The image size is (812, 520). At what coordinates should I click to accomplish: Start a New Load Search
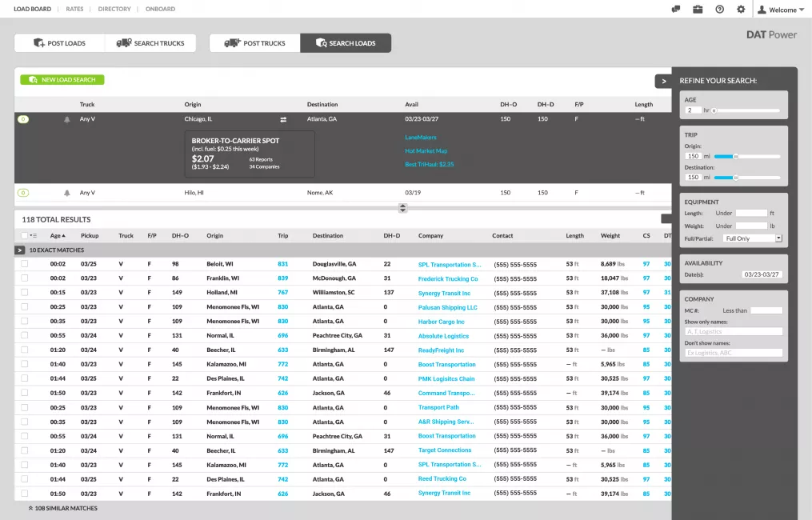[62, 80]
